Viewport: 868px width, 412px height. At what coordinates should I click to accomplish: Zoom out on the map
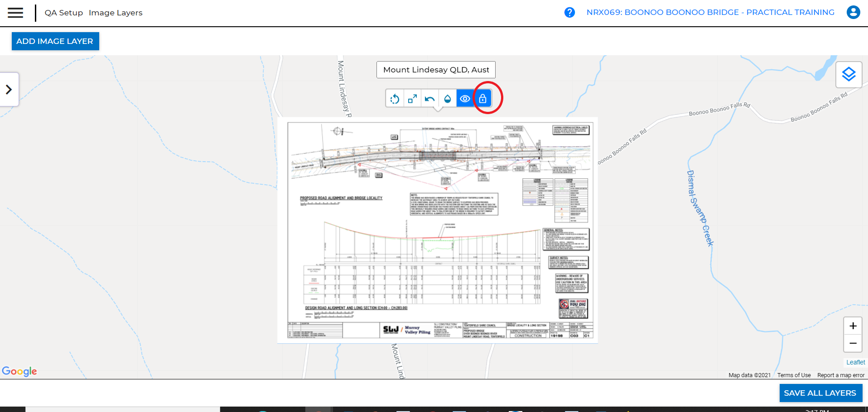tap(853, 343)
